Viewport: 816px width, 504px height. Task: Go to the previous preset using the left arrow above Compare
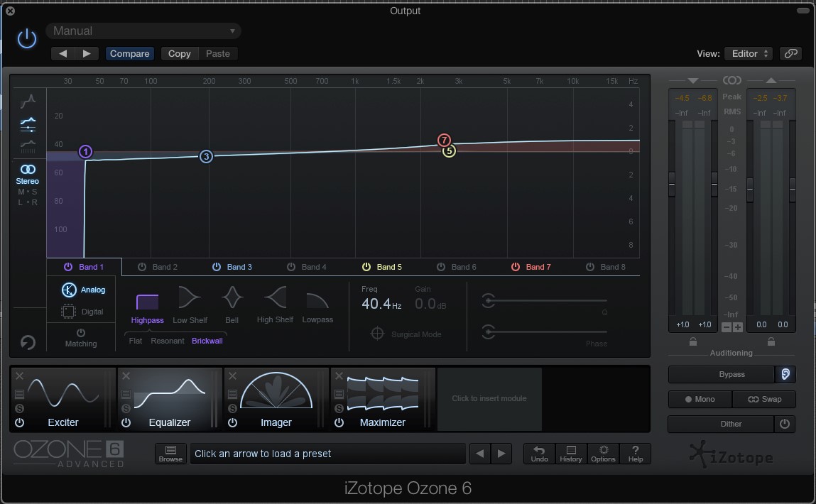63,53
